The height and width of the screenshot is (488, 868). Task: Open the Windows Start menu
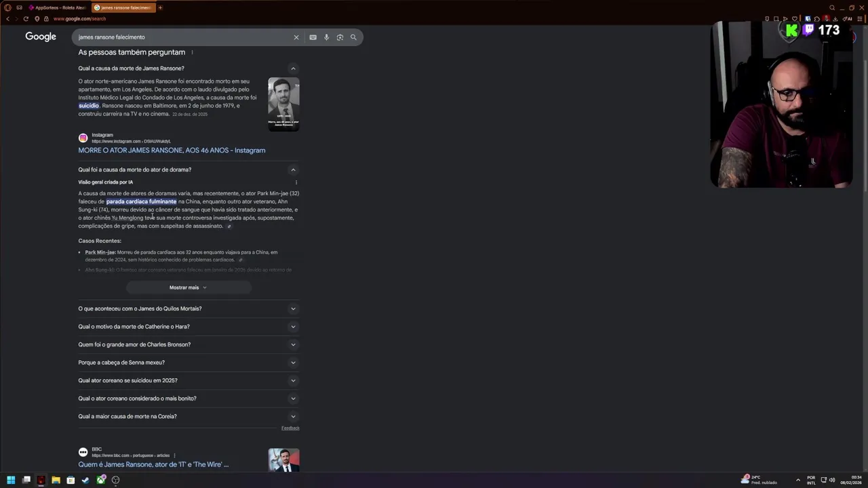click(x=11, y=480)
